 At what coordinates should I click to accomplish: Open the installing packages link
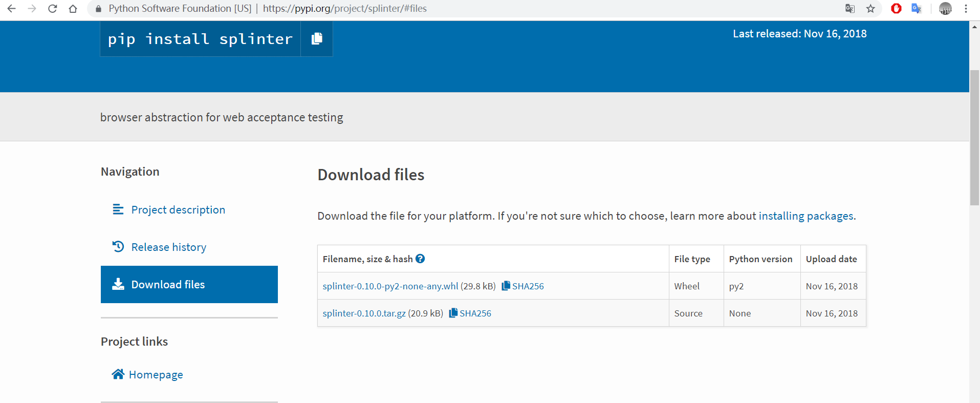[806, 216]
